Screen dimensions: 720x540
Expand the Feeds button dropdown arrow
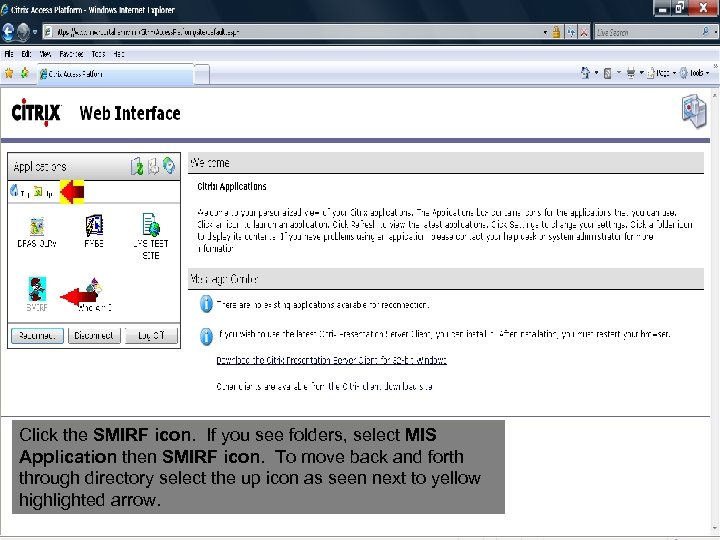[x=619, y=73]
